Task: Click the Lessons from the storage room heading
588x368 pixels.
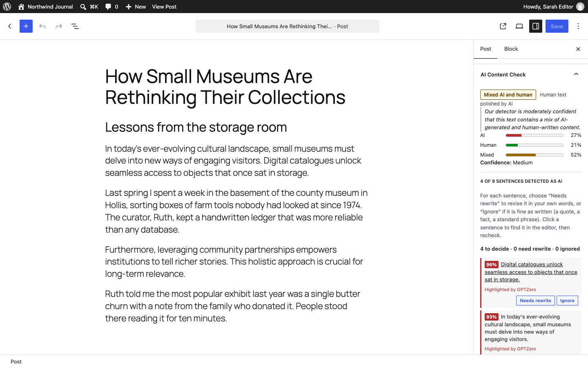Action: tap(196, 127)
